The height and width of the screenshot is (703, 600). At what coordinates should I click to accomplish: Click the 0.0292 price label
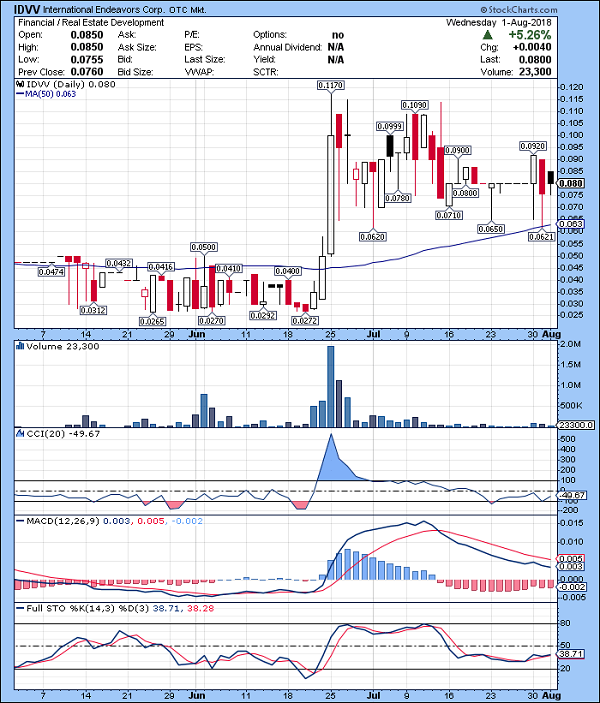click(x=263, y=316)
